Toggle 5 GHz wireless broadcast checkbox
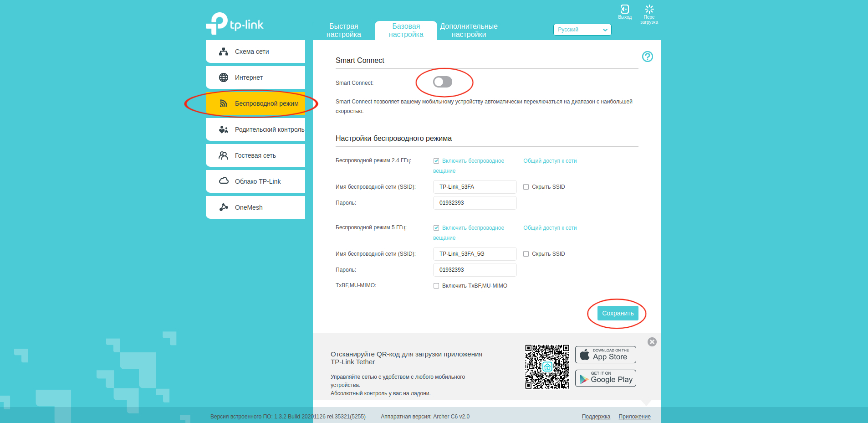Screen dimensions: 868x423 (x=436, y=228)
